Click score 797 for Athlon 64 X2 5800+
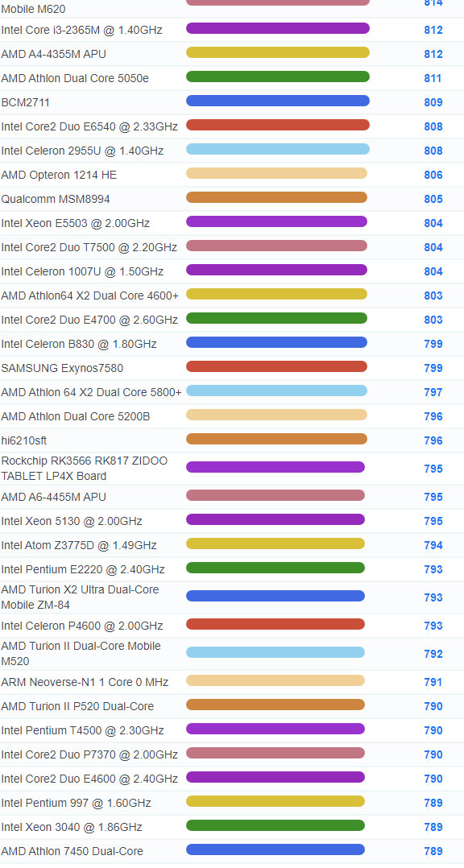464x868 pixels. click(x=433, y=392)
